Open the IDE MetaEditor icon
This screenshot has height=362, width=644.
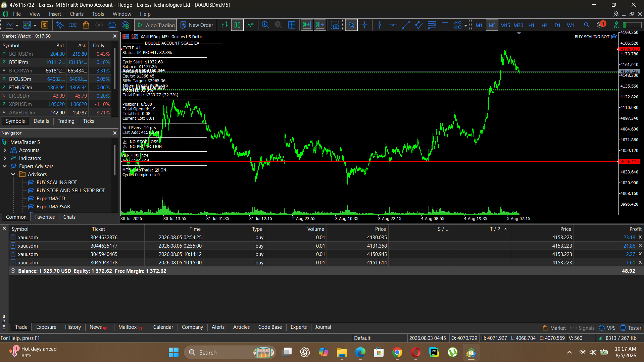(x=72, y=25)
